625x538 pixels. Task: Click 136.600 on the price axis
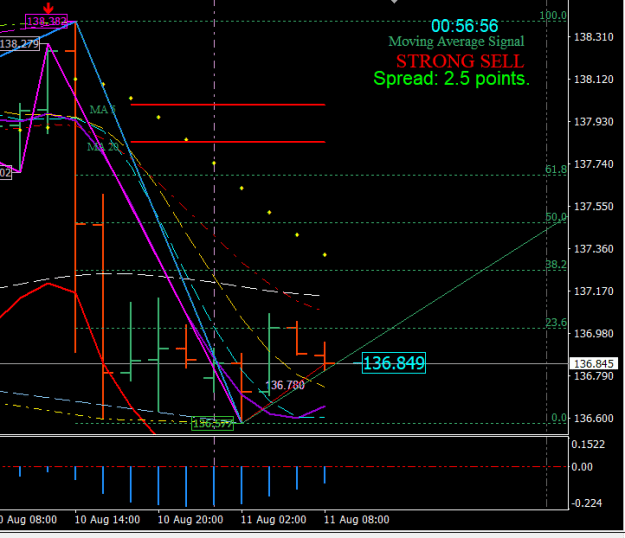(x=593, y=418)
